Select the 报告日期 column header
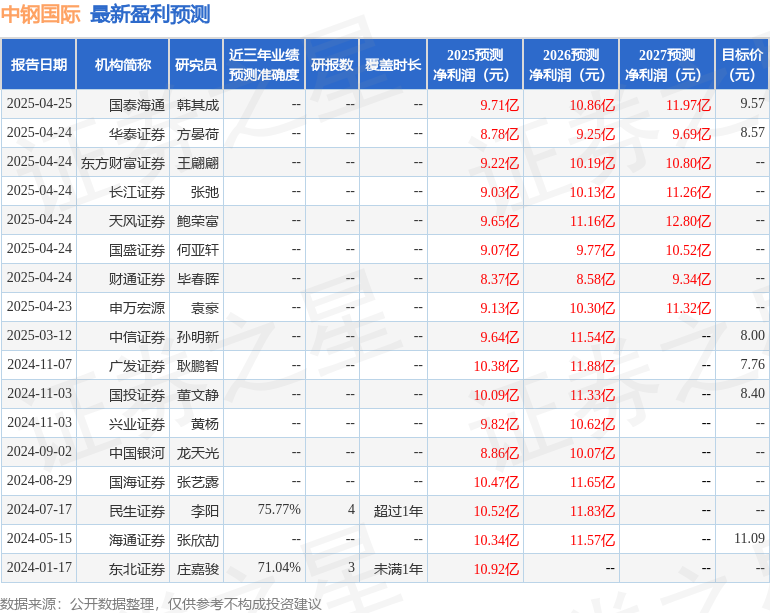Viewport: 770px width, 613px height. tap(39, 64)
